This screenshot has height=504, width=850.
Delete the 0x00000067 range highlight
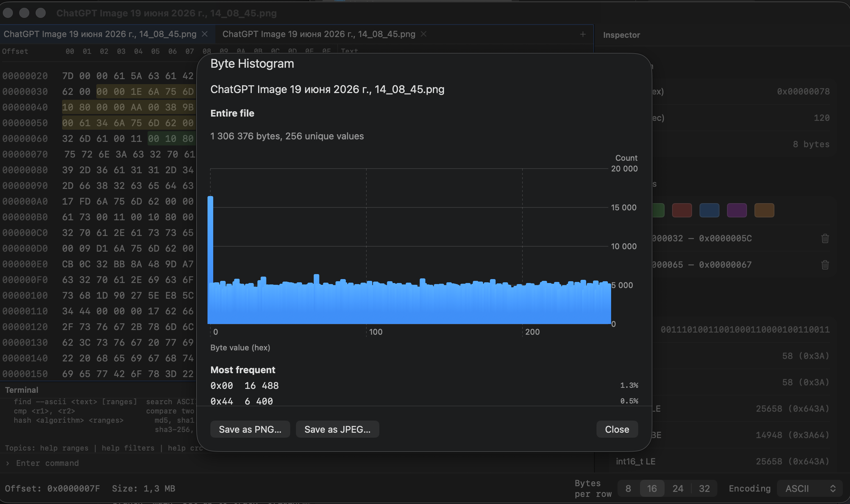825,264
